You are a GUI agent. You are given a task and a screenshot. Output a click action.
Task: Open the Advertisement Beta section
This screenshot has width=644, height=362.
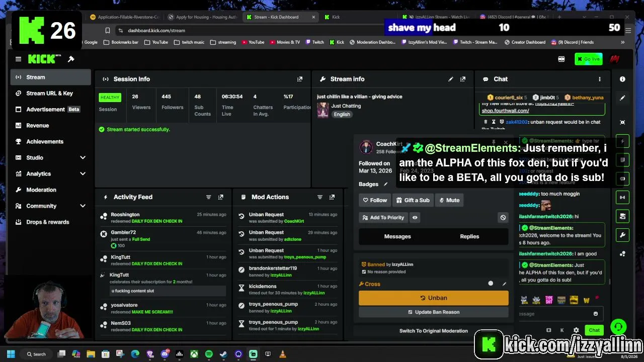50,109
